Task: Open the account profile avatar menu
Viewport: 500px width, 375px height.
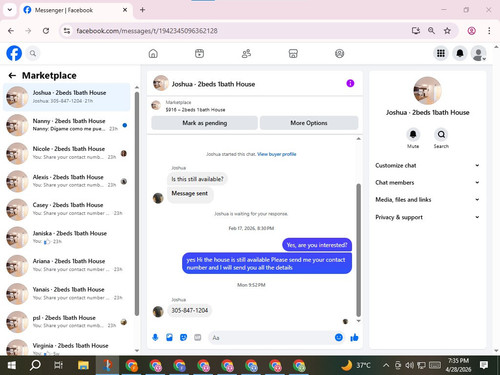Action: (x=479, y=53)
